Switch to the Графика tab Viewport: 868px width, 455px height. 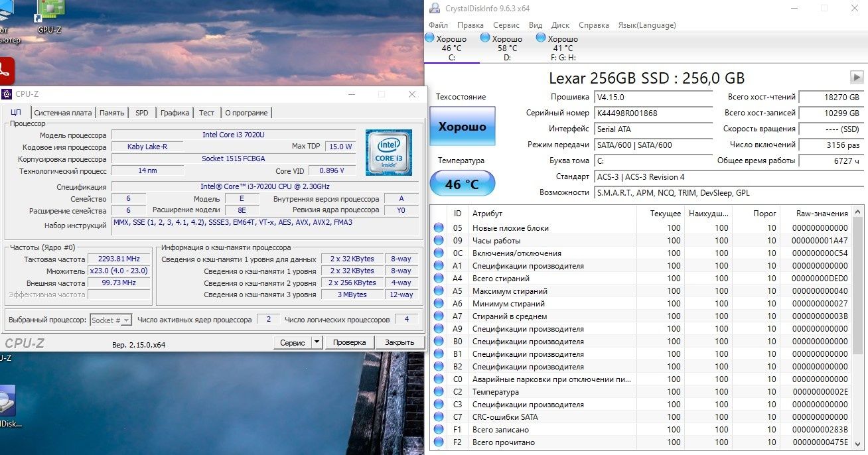point(175,113)
